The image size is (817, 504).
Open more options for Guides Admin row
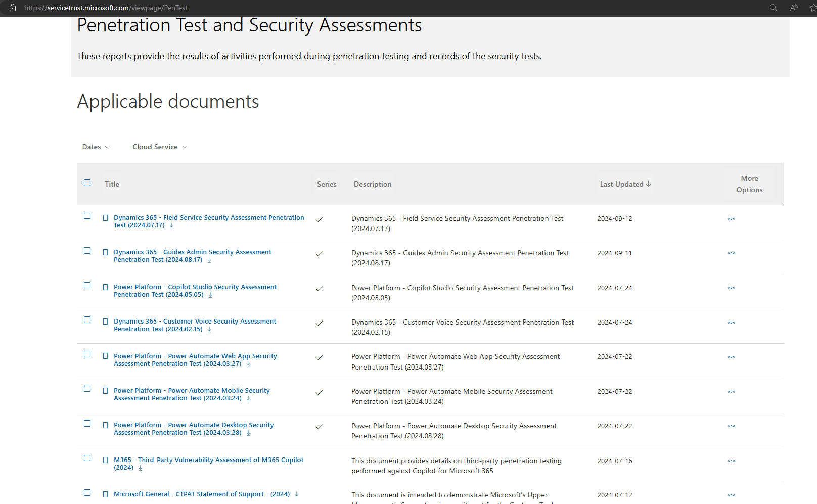point(731,253)
